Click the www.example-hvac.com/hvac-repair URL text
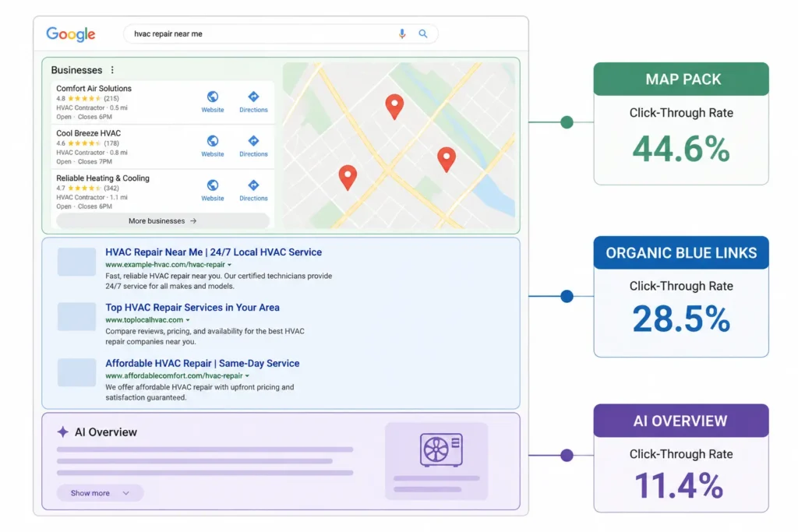Screen dimensions: 798x532 point(165,265)
